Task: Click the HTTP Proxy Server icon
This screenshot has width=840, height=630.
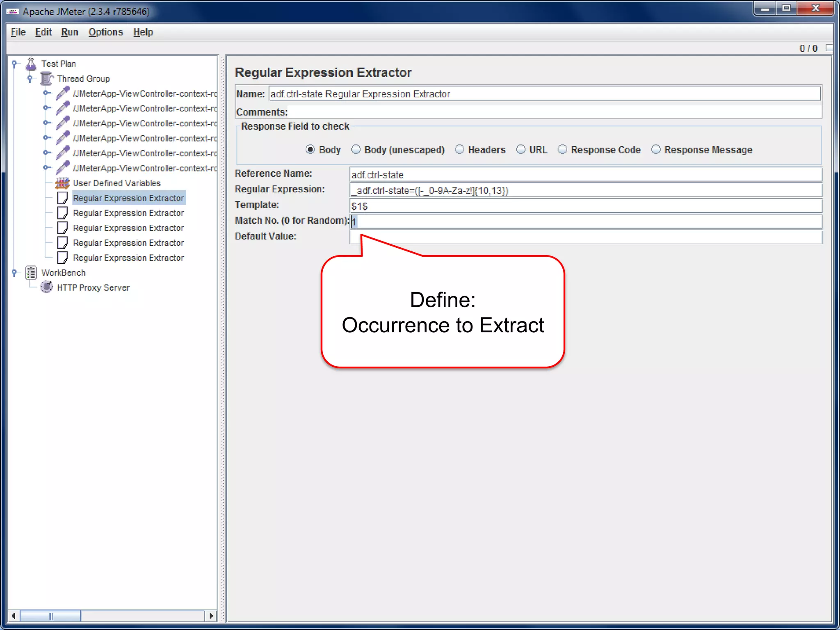Action: click(47, 287)
